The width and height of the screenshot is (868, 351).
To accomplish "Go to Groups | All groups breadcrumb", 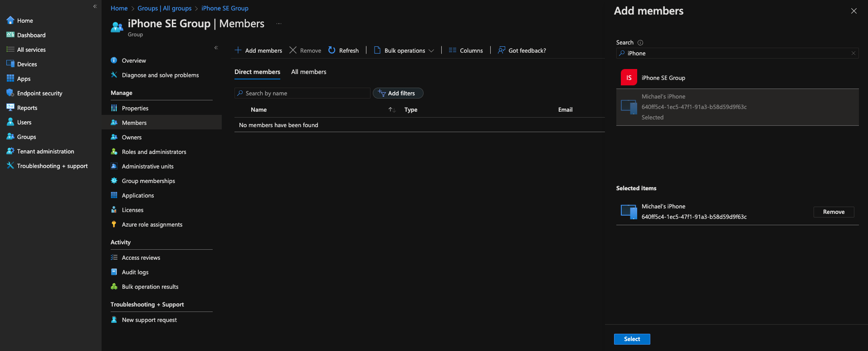I will 165,8.
